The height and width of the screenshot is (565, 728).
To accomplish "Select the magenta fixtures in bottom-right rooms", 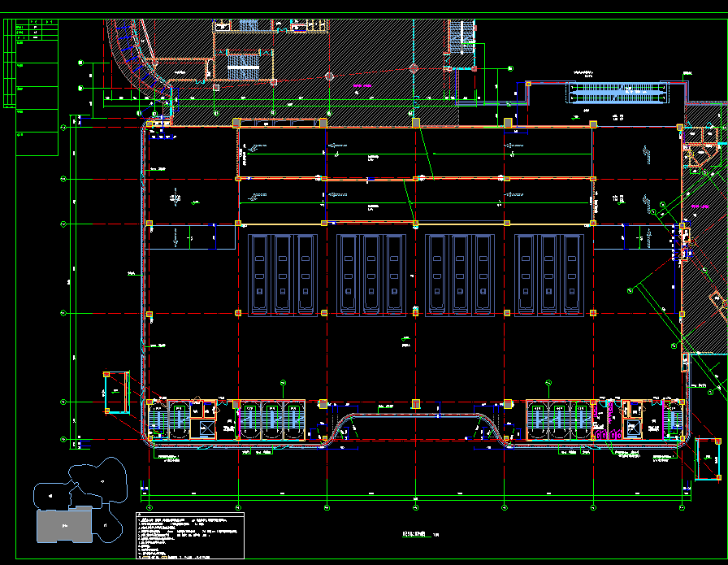I will (607, 434).
